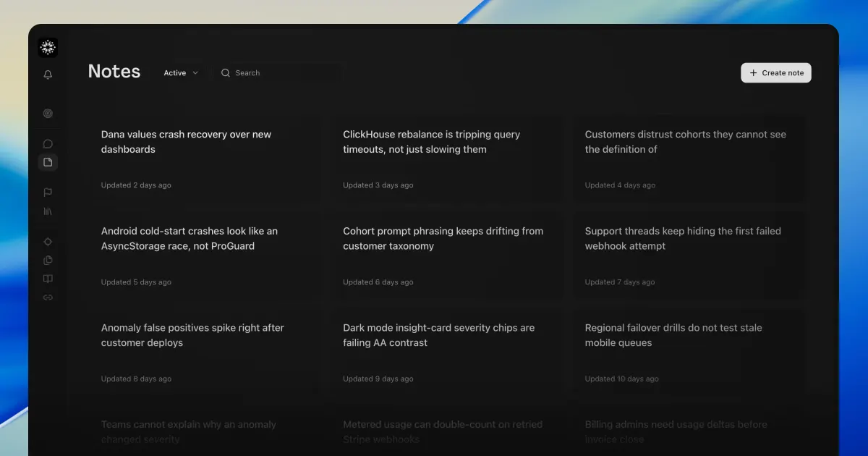This screenshot has height=456, width=868.
Task: Click 'Updated 8 days ago' text
Action: 136,379
